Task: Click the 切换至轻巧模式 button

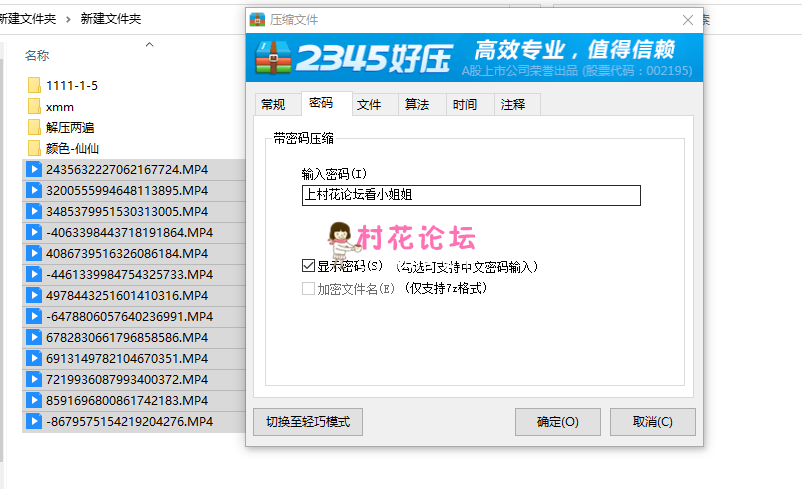Action: (308, 422)
